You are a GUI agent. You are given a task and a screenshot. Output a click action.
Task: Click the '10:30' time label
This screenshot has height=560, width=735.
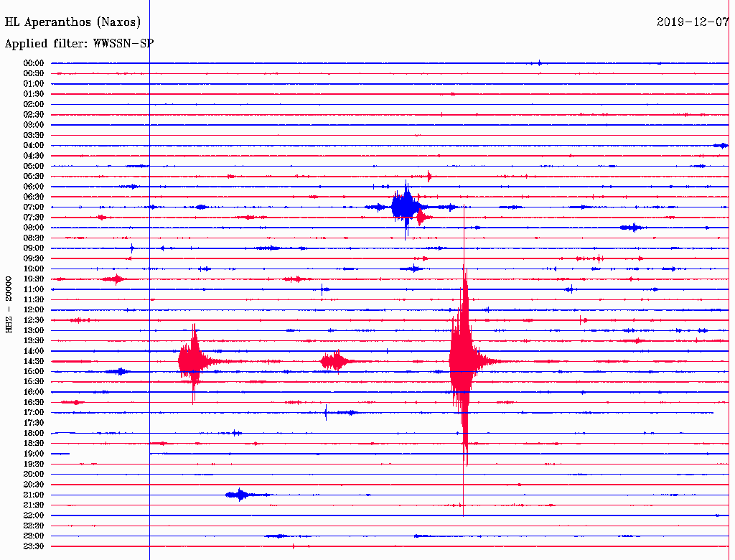pyautogui.click(x=34, y=279)
